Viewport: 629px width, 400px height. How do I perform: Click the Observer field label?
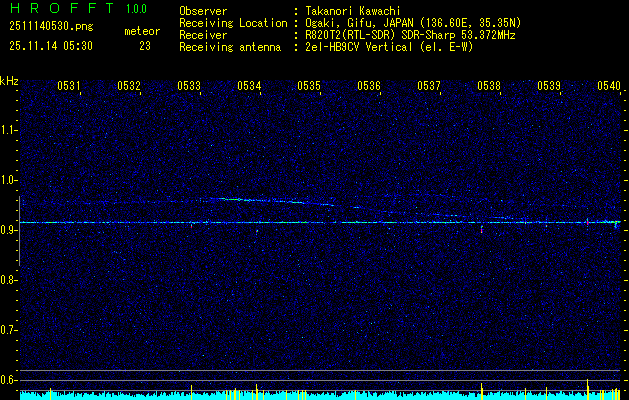203,11
